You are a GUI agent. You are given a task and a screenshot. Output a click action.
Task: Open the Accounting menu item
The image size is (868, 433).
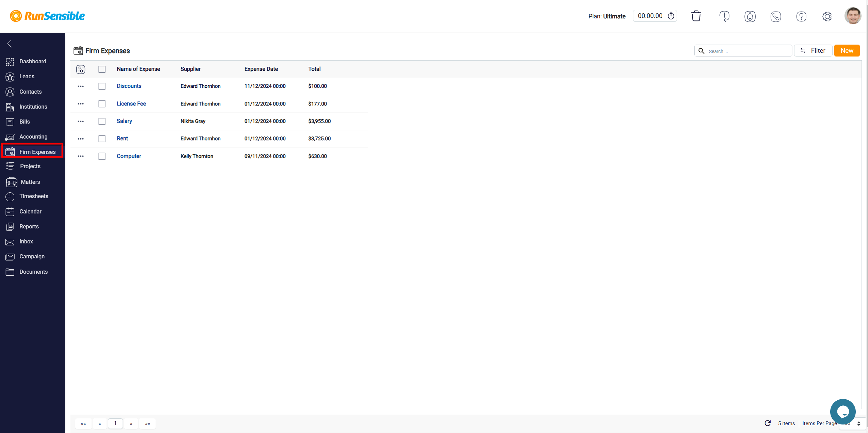click(x=33, y=136)
